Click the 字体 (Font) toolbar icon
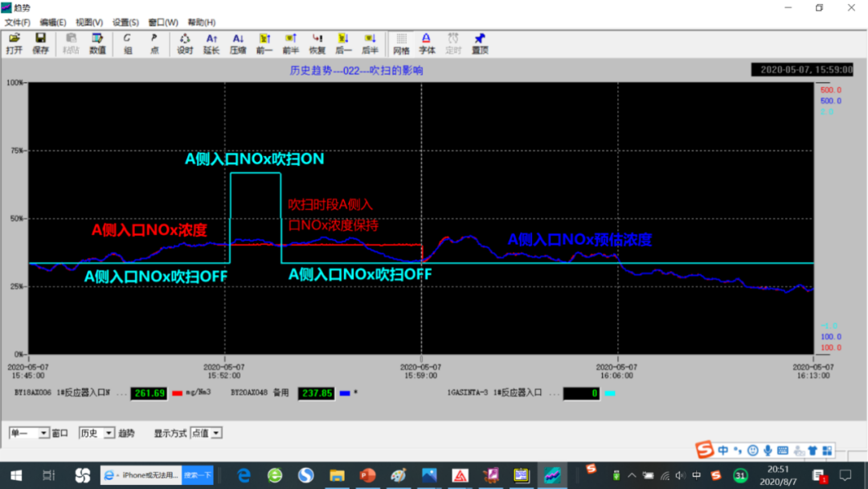Screen dimensions: 868x489 [x=427, y=43]
